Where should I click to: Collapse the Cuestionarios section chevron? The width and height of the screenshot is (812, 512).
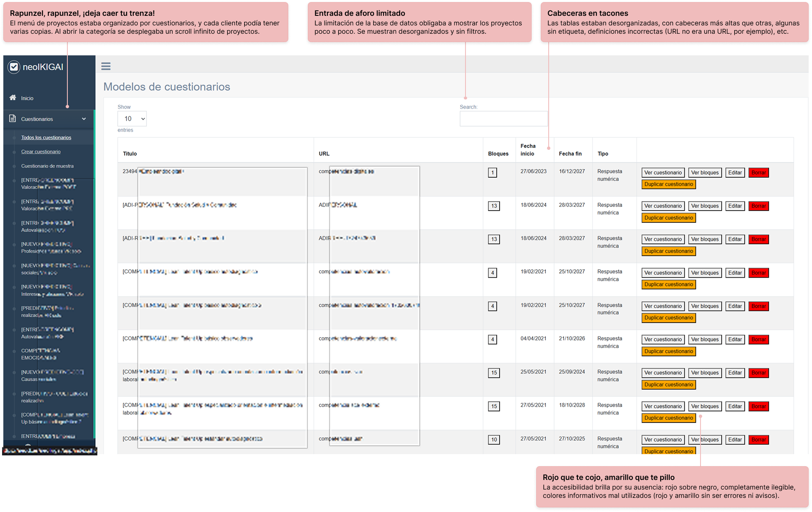click(87, 119)
